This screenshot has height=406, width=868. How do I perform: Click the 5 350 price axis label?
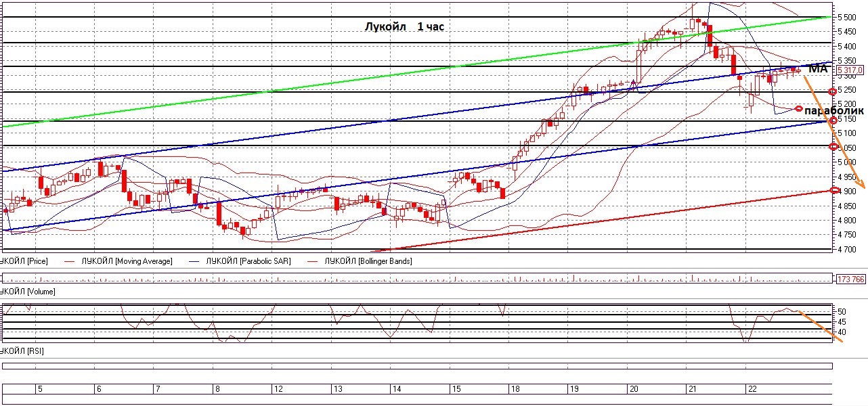tap(846, 61)
